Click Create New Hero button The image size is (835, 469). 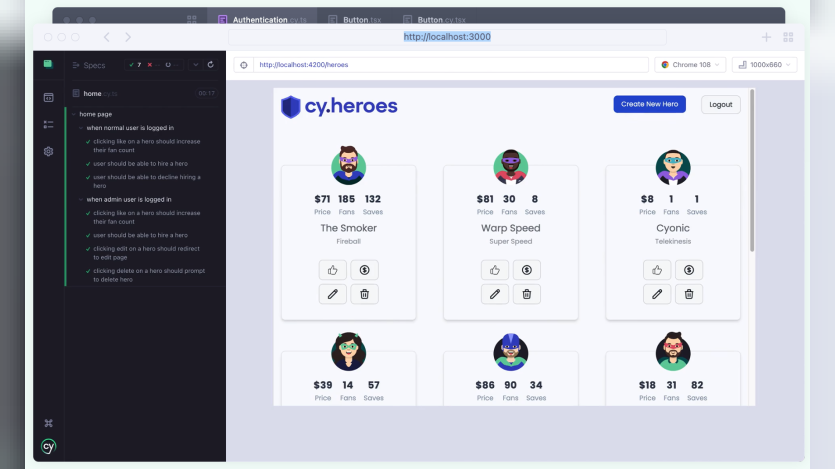(650, 104)
